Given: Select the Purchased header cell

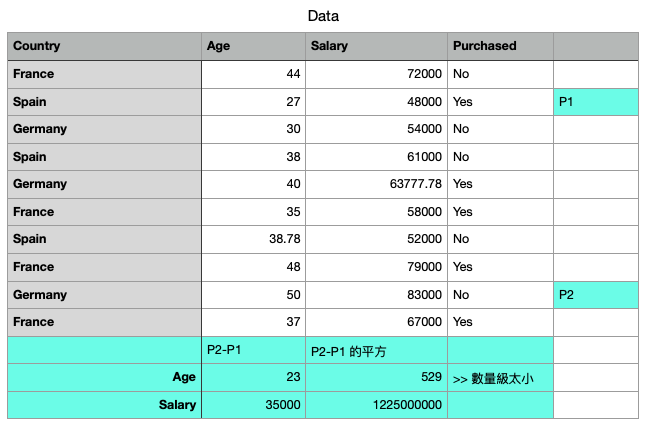Looking at the screenshot, I should click(x=500, y=46).
